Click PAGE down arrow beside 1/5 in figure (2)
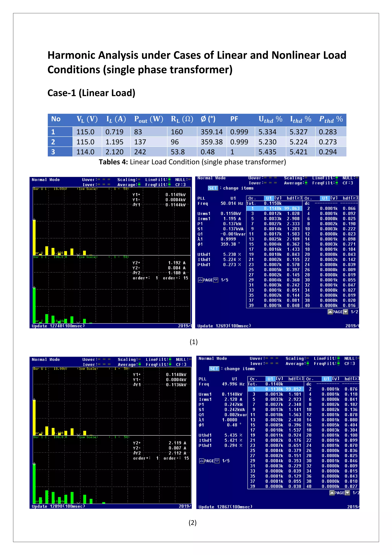This screenshot has width=392, height=555. [217, 461]
